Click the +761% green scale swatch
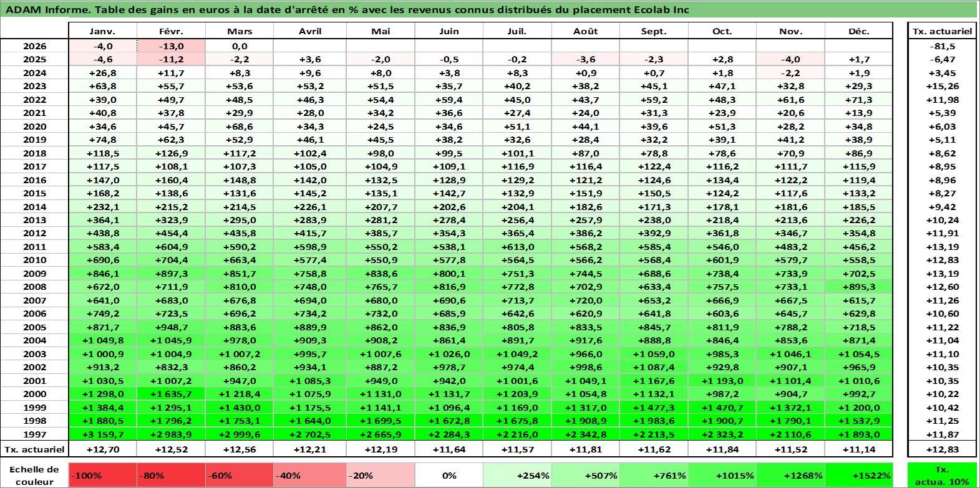Viewport: 980px width, 488px height. pyautogui.click(x=654, y=476)
